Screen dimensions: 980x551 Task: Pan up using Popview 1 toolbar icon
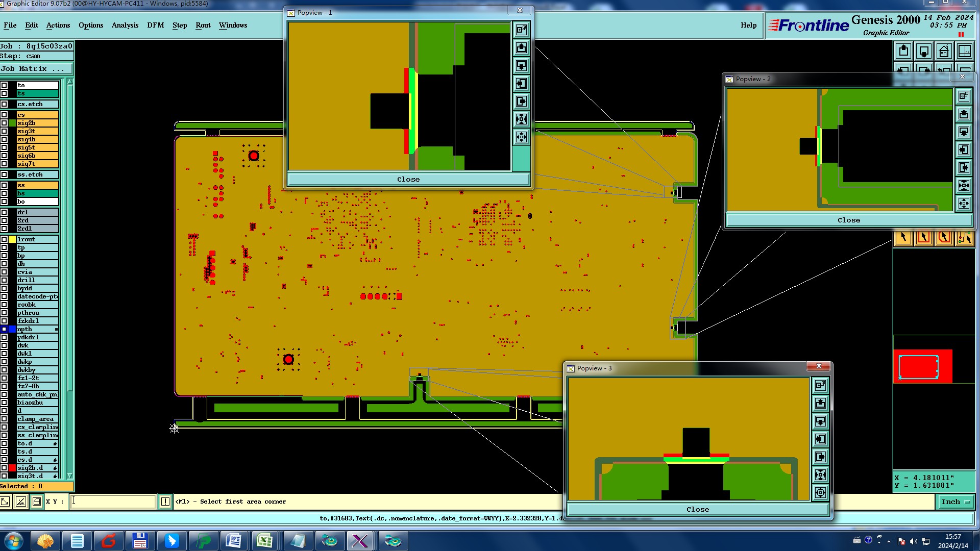click(x=521, y=47)
